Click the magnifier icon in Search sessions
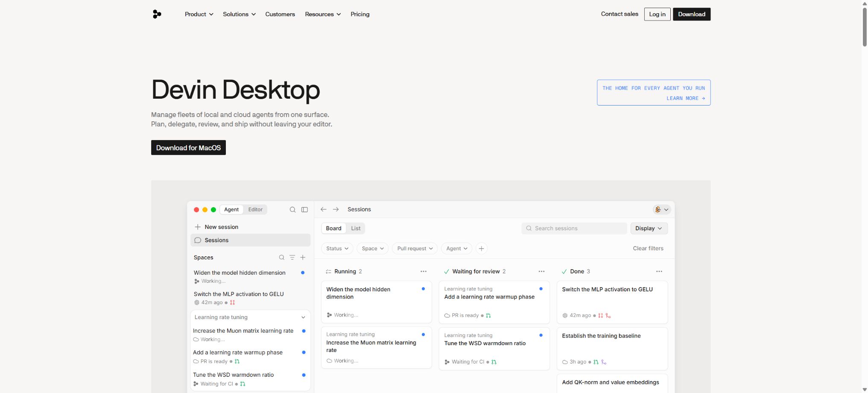The width and height of the screenshot is (868, 393). [529, 229]
